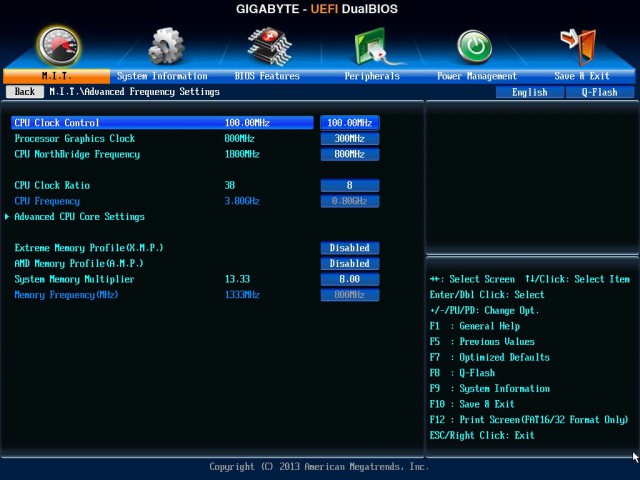Toggle AMD Memory Profile Disabled option
The width and height of the screenshot is (640, 480).
point(350,264)
